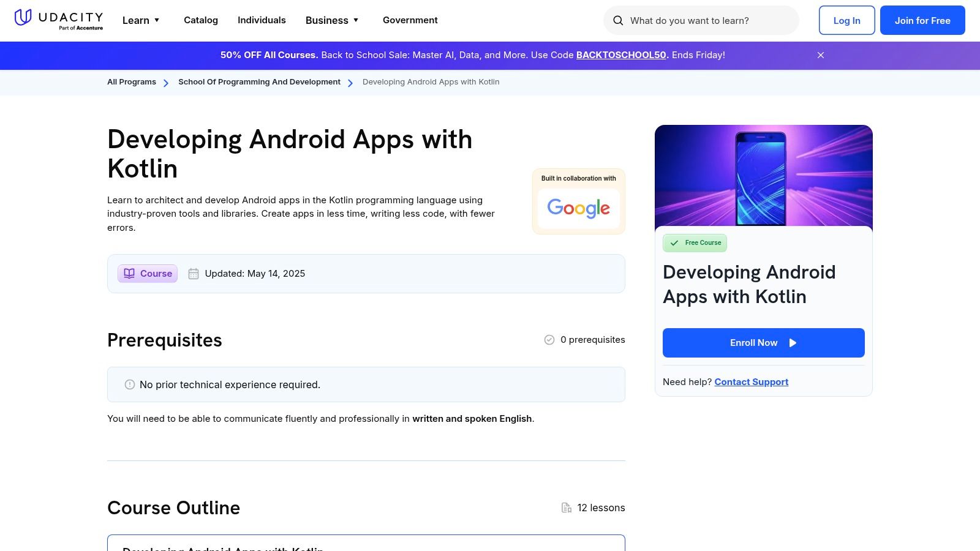This screenshot has height=551, width=980.
Task: Go to the Individuals page
Action: [x=262, y=20]
